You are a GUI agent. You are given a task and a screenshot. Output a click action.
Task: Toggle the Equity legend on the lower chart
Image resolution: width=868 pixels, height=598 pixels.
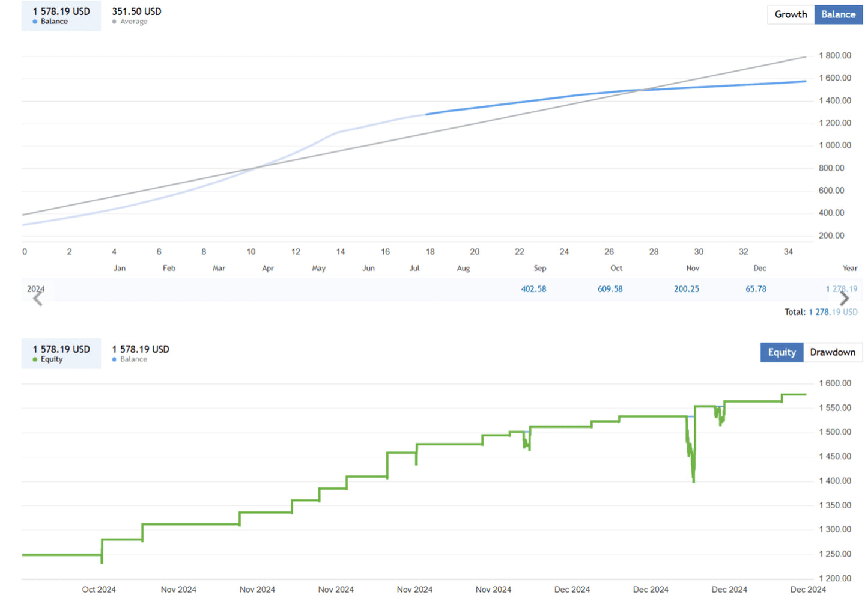pyautogui.click(x=61, y=353)
